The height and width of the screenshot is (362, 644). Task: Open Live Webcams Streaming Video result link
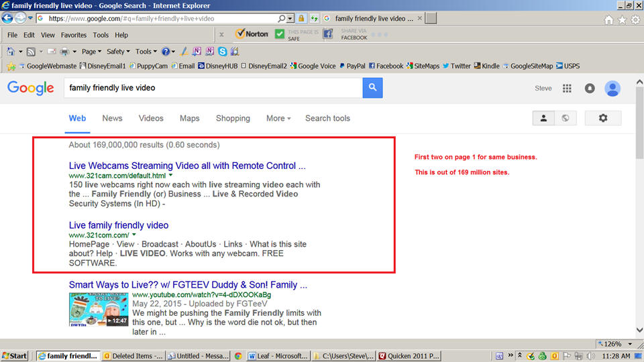click(186, 166)
